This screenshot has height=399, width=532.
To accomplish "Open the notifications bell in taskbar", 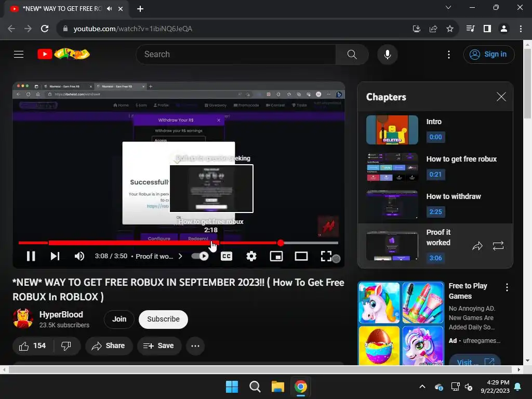I will [x=518, y=387].
